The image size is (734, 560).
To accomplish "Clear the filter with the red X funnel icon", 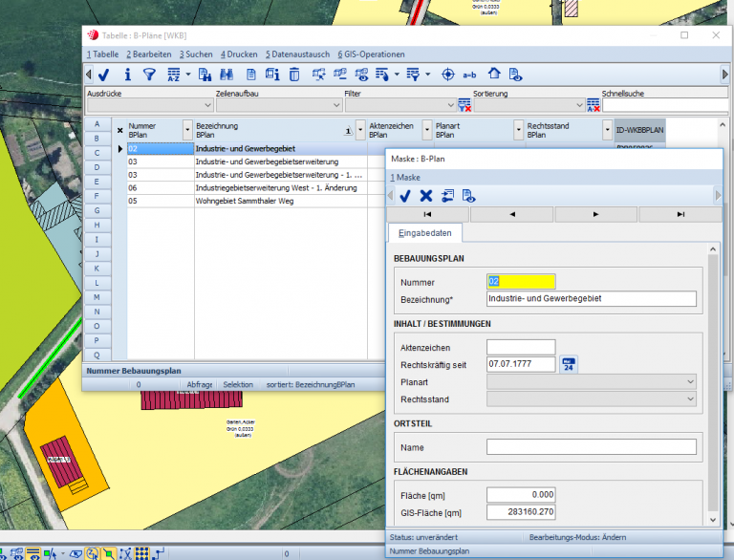I will point(464,105).
